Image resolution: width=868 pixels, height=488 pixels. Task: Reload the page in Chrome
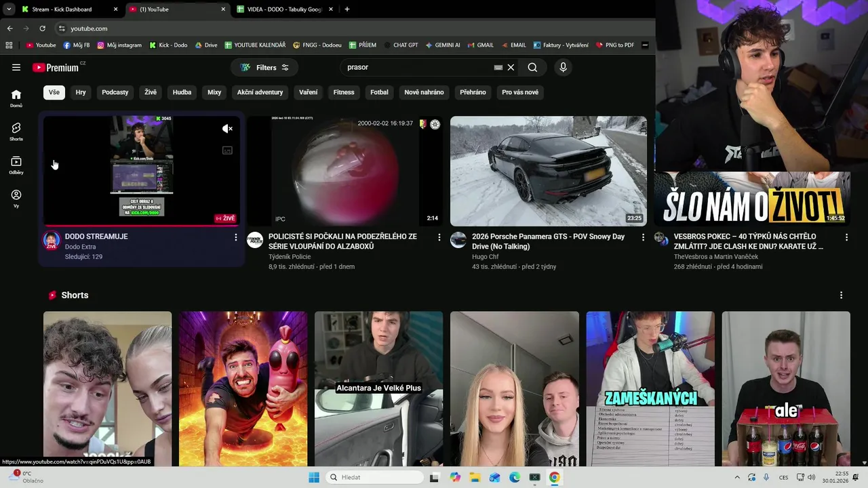click(x=42, y=28)
